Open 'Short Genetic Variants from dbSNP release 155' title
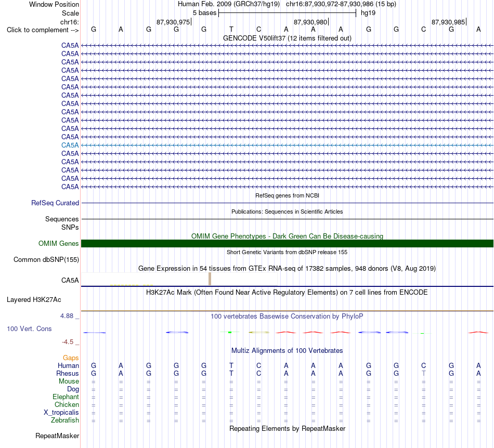This screenshot has height=448, width=494. [x=287, y=252]
